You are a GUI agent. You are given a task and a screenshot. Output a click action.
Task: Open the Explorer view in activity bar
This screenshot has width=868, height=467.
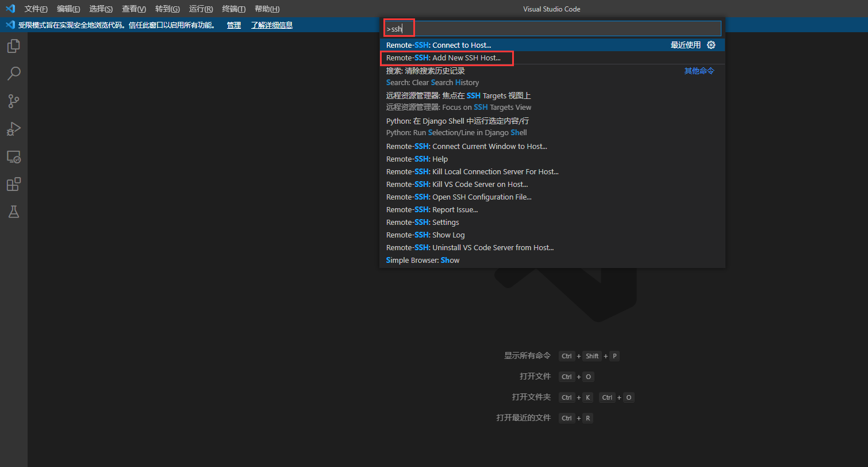tap(14, 46)
